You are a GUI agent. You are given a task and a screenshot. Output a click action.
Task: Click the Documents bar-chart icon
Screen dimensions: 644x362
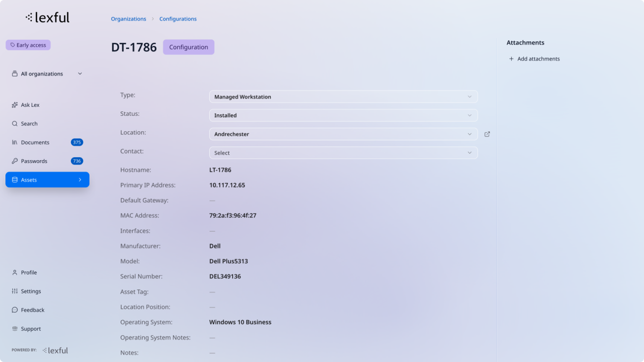click(15, 142)
